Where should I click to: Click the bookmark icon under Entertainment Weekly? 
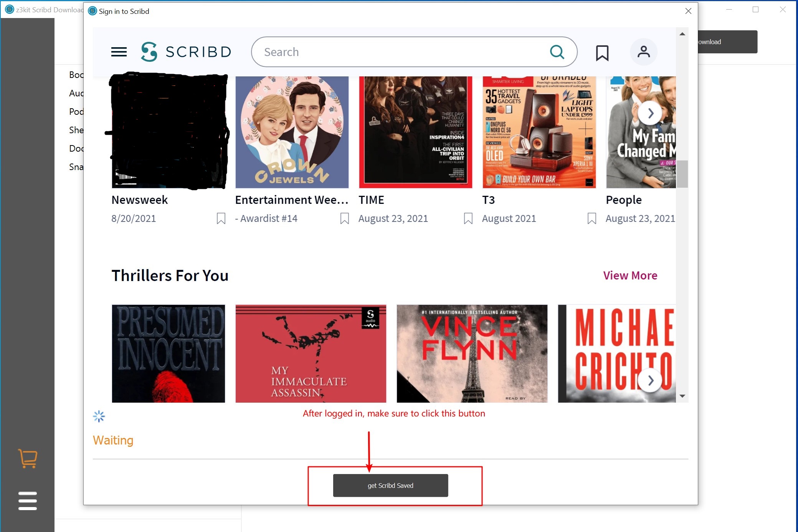pyautogui.click(x=344, y=218)
